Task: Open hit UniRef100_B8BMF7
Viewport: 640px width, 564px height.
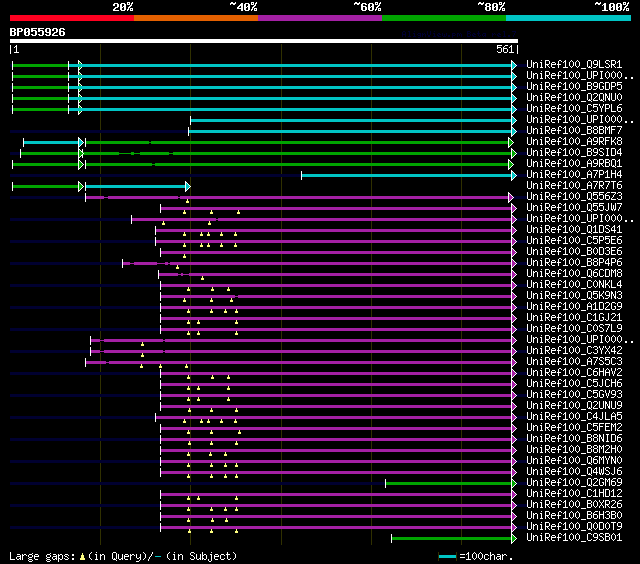Action: pos(574,131)
